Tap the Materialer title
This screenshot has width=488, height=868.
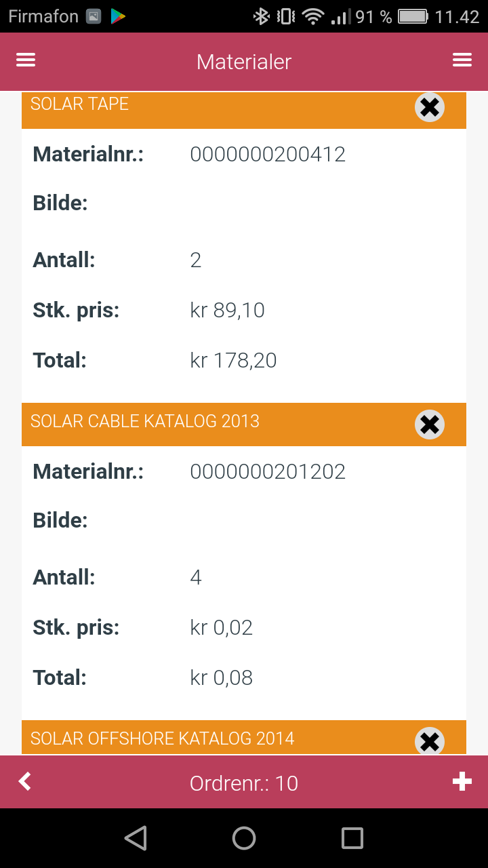pyautogui.click(x=244, y=62)
